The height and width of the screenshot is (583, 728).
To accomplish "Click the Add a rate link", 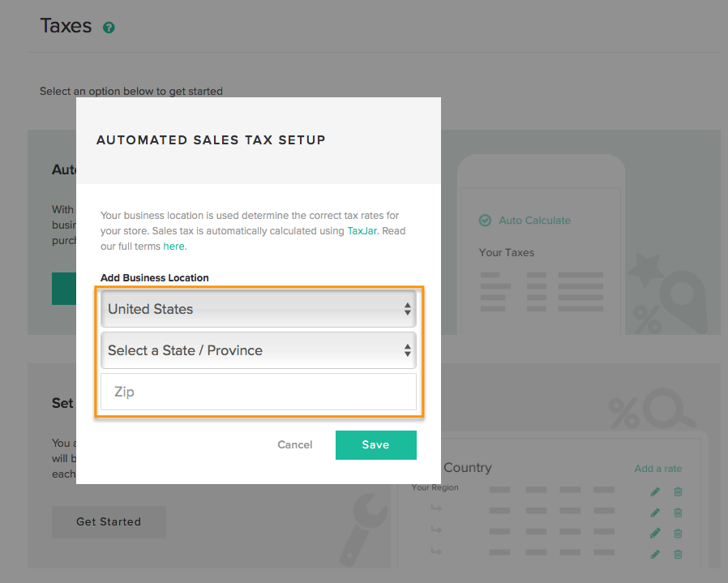I will pyautogui.click(x=658, y=468).
